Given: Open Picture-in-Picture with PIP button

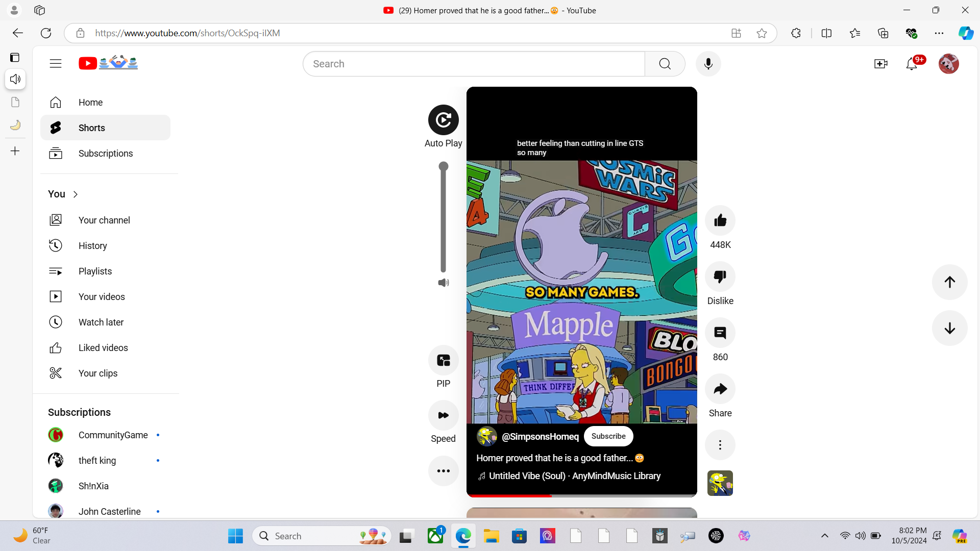Looking at the screenshot, I should (443, 361).
